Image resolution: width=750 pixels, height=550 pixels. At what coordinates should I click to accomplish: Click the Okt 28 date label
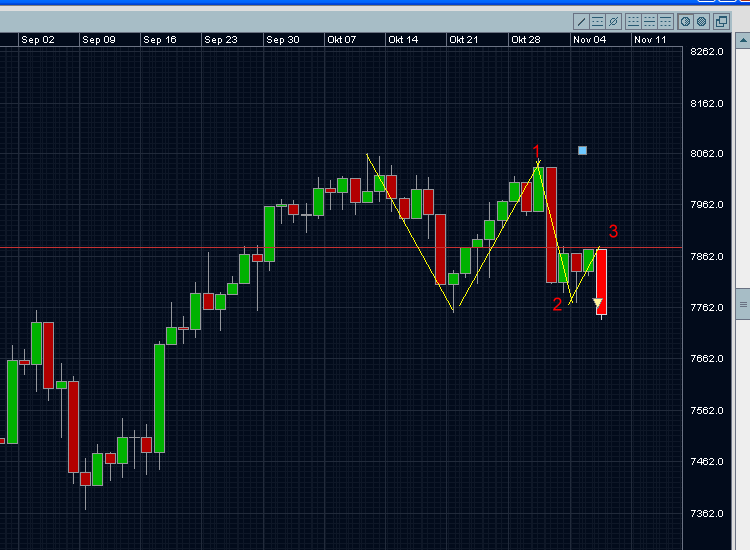point(526,40)
